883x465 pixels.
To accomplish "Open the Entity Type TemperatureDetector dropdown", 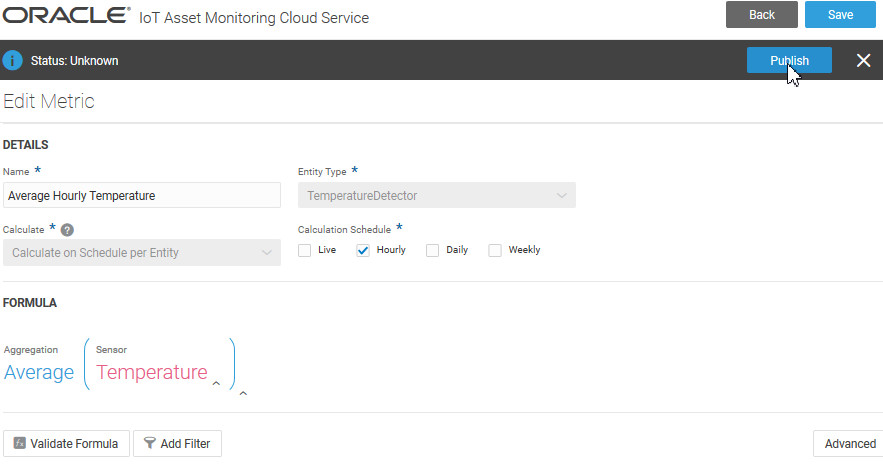I will click(x=436, y=195).
